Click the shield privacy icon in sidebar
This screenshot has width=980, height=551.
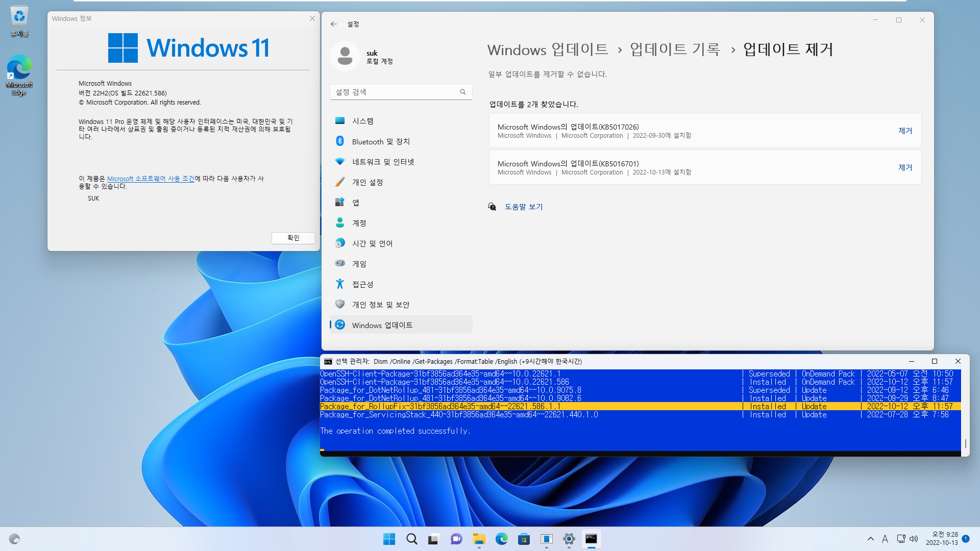click(340, 304)
